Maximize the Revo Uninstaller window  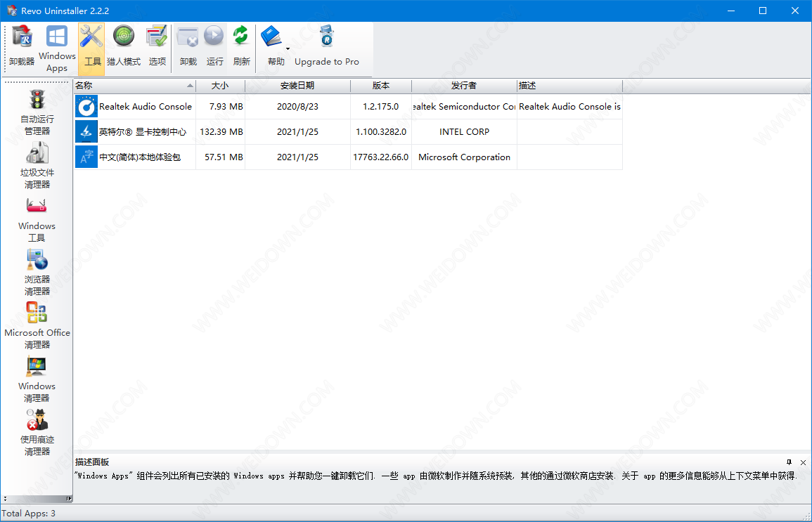click(x=763, y=11)
